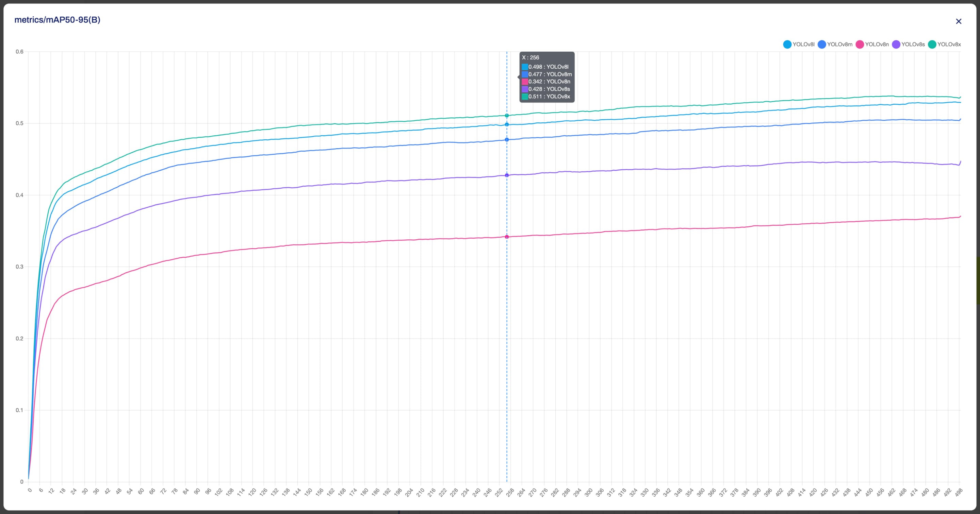Click the pink YOLOv8n highlighted data point
Viewport: 980px width, 514px height.
[507, 237]
